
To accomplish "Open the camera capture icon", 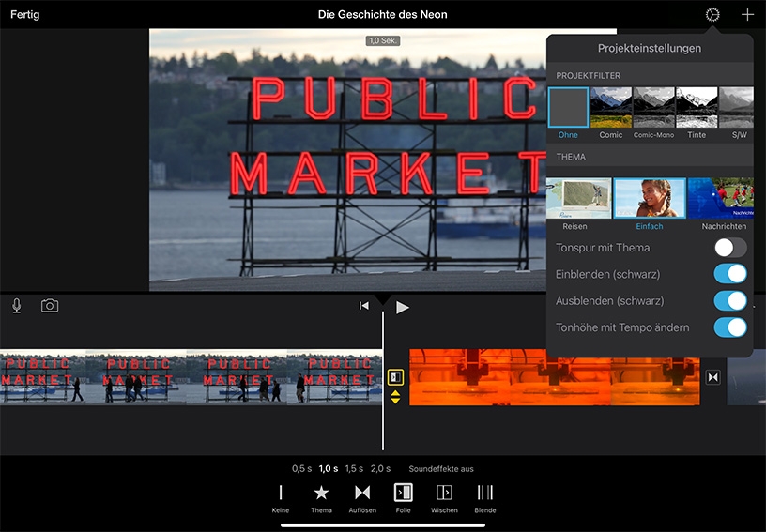I will click(50, 306).
